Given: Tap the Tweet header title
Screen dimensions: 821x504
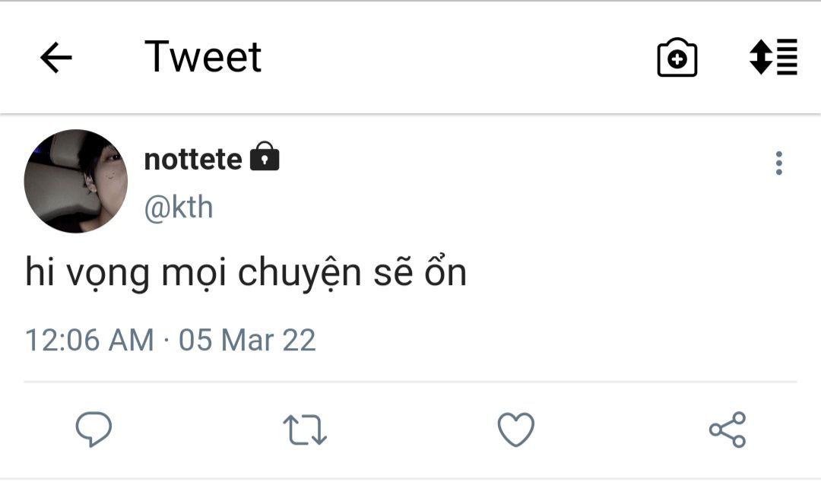Looking at the screenshot, I should pos(203,57).
